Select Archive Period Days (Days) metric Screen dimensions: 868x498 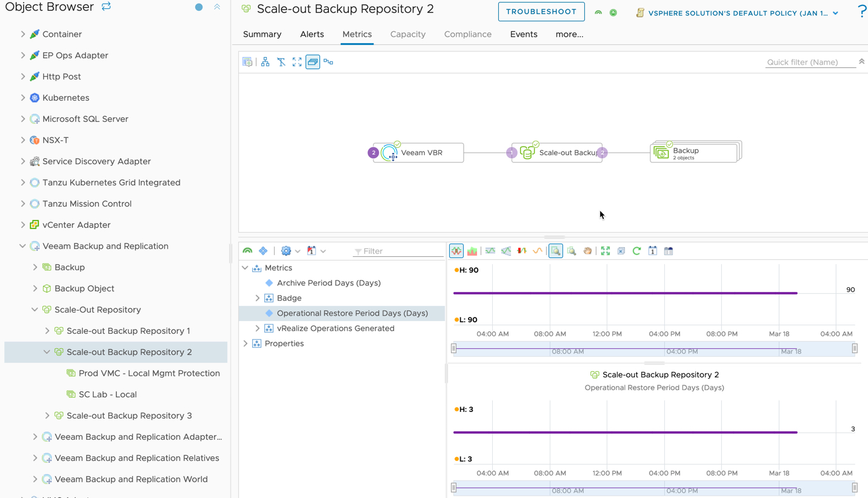point(329,283)
